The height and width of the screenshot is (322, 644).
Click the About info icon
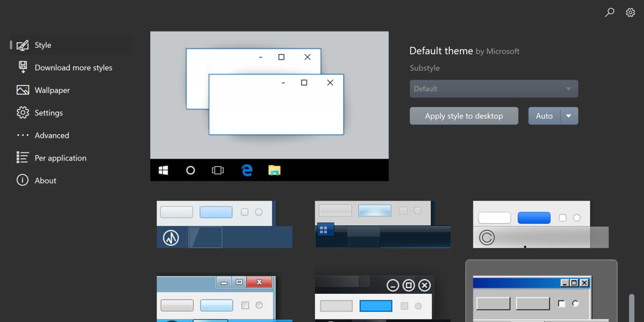point(21,180)
